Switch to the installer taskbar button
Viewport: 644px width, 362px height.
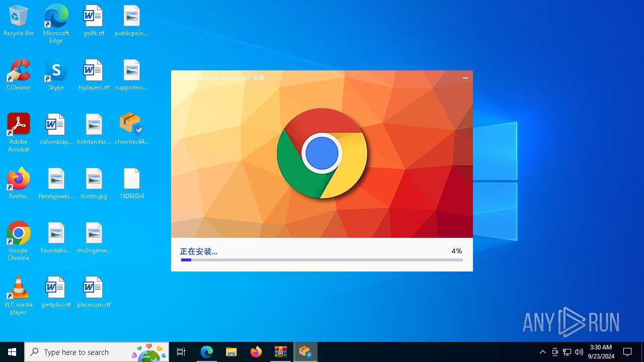pos(305,352)
